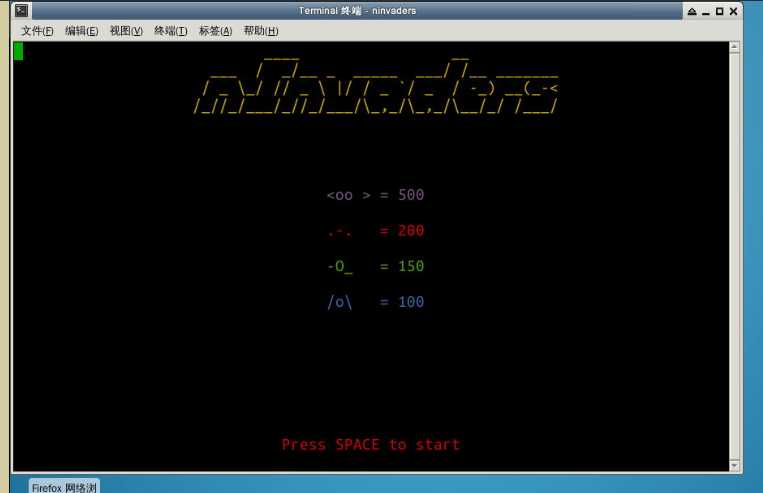
Task: Click the blue '/o\ = 100' line
Action: coord(375,302)
